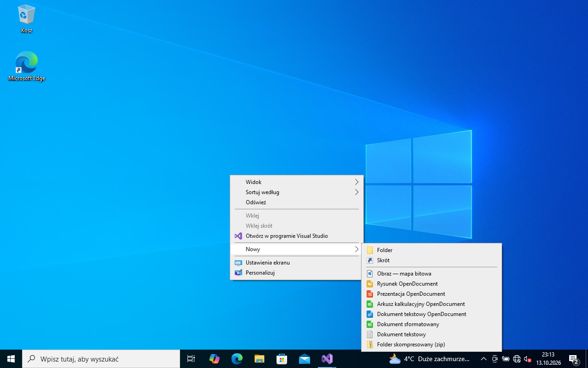Expand the Sortuj według submenu

pyautogui.click(x=297, y=192)
